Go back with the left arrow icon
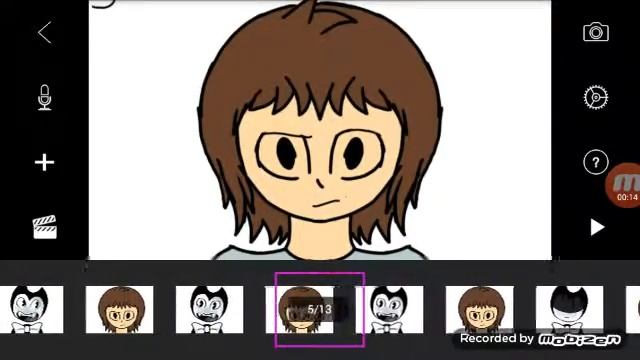 click(44, 33)
